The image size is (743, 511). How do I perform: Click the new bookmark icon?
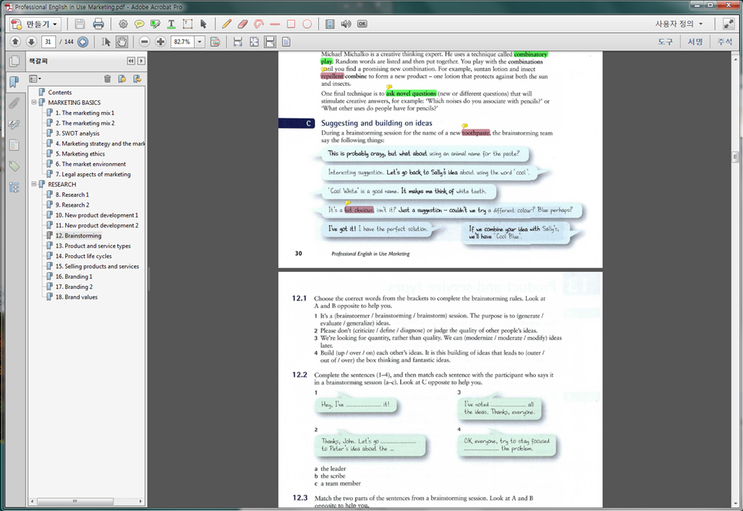click(122, 79)
